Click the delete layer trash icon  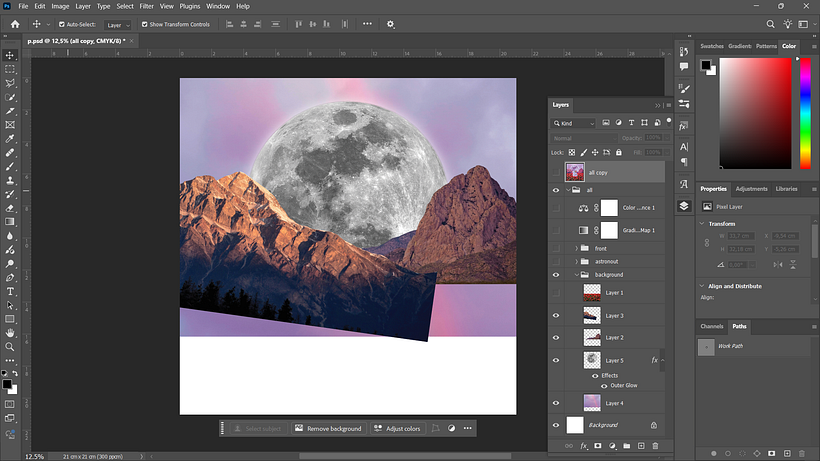point(655,446)
